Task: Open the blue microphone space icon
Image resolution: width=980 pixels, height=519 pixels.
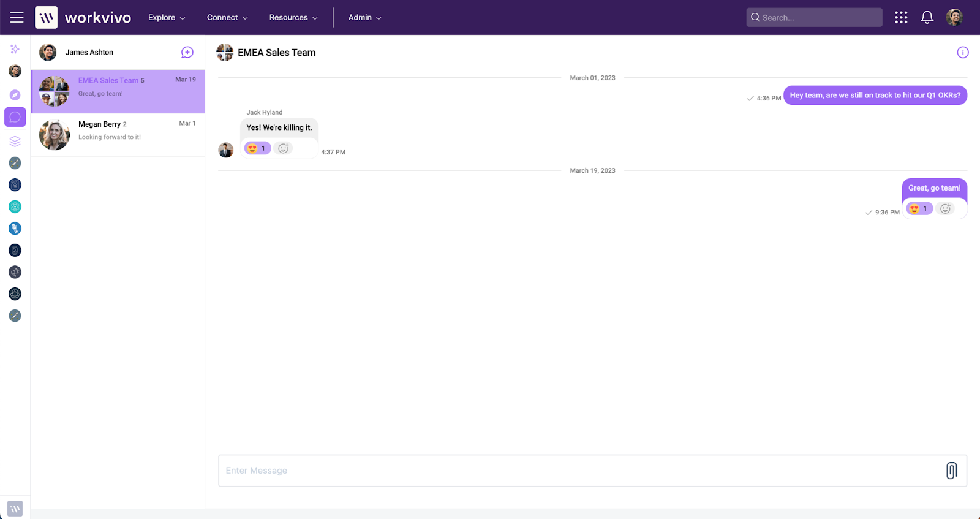Action: pyautogui.click(x=15, y=229)
